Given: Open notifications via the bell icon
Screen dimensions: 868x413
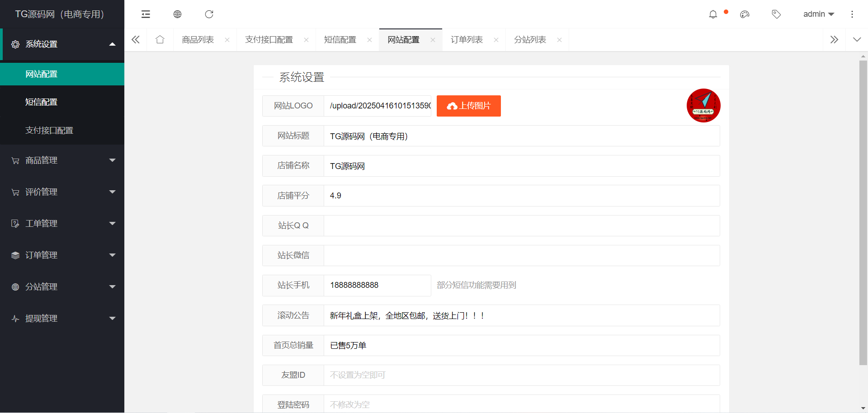Looking at the screenshot, I should 713,14.
